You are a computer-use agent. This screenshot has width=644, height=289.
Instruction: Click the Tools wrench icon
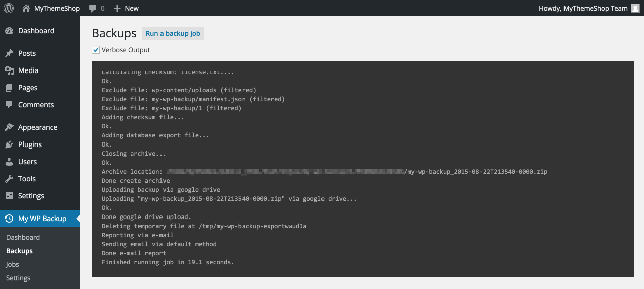click(x=9, y=179)
